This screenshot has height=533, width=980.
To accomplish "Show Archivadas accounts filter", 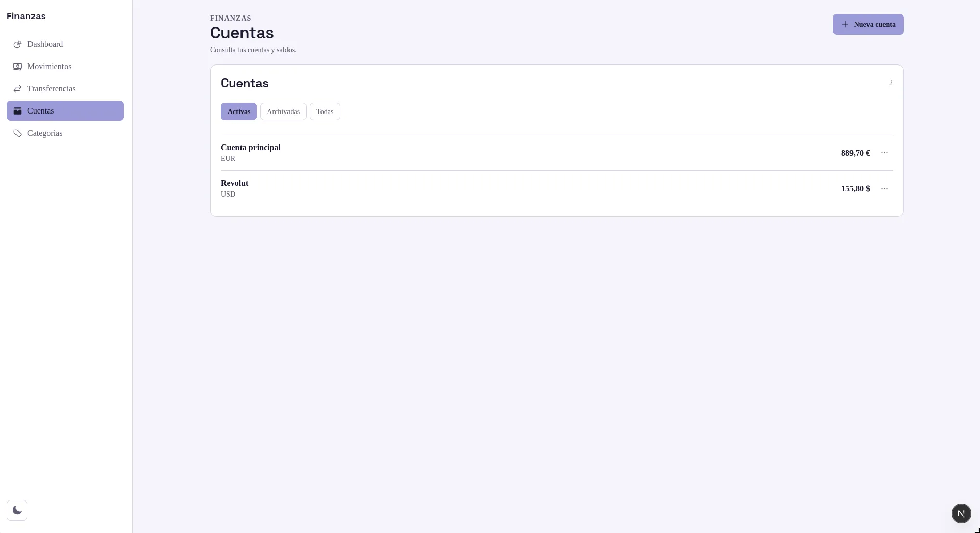I will (283, 111).
